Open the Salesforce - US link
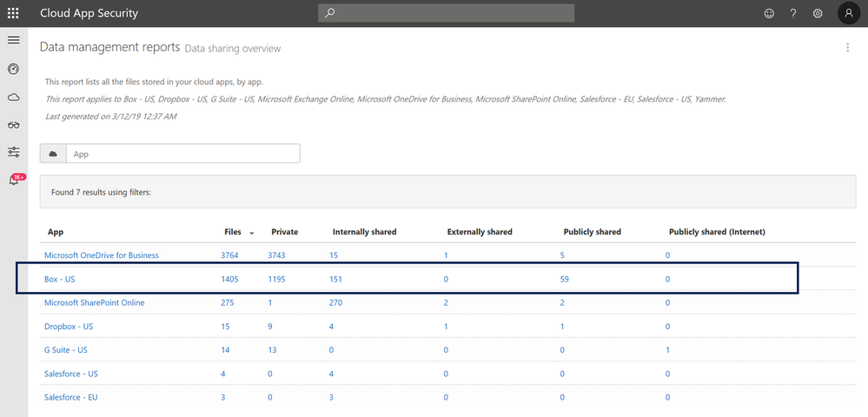This screenshot has width=868, height=417. pos(71,374)
